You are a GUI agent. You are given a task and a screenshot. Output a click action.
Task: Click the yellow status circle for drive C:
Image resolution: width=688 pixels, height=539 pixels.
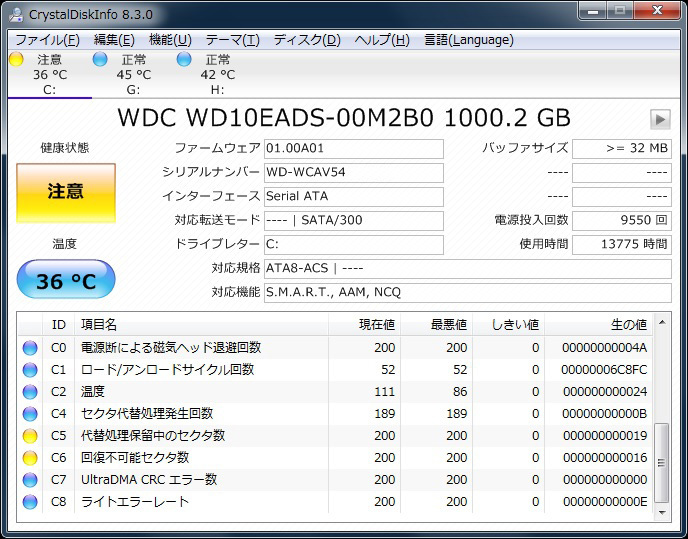pos(16,59)
